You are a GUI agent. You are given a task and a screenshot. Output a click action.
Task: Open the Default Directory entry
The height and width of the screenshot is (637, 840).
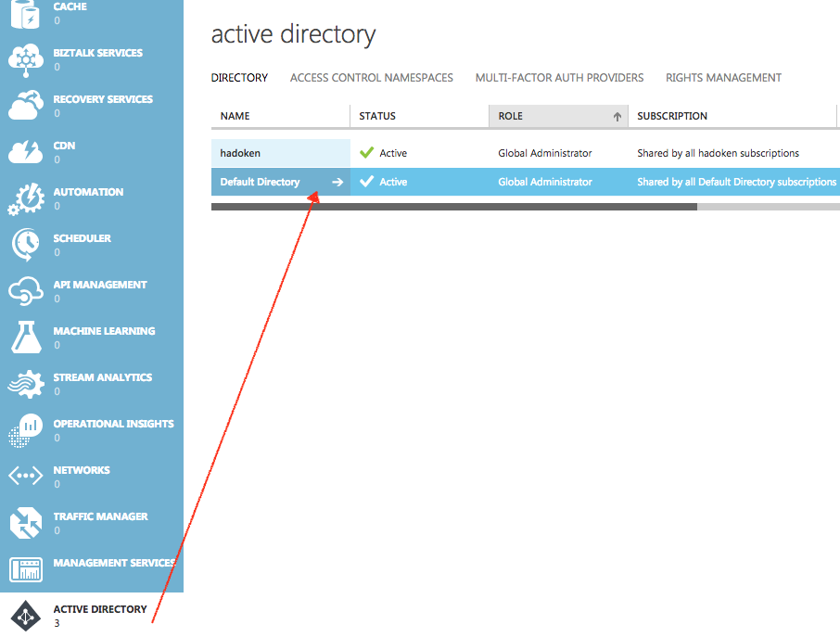(x=260, y=182)
